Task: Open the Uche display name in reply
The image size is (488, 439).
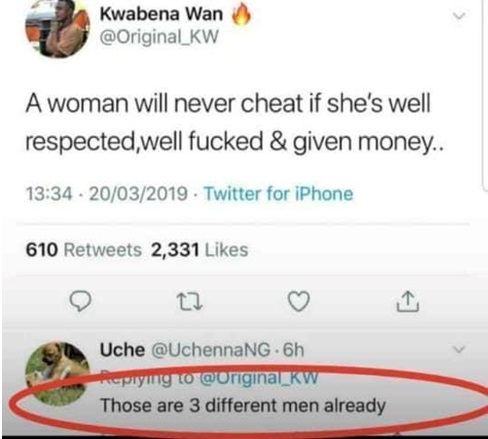Action: tap(122, 350)
